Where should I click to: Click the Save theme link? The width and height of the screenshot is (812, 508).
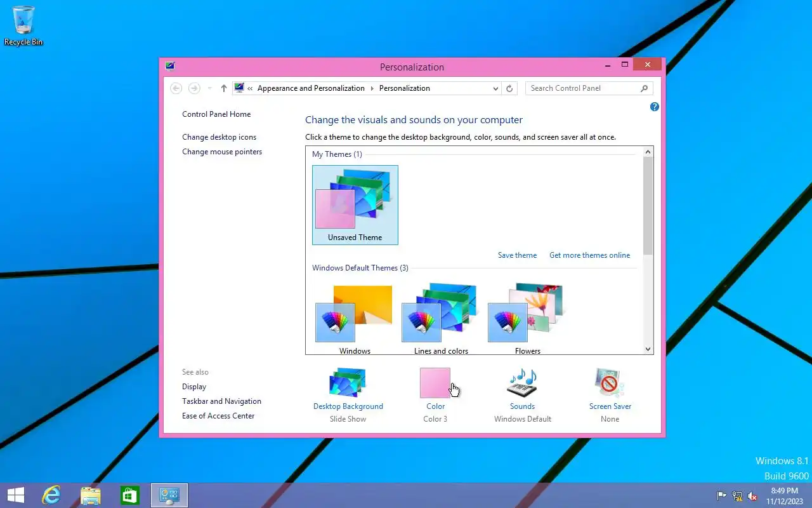[517, 255]
